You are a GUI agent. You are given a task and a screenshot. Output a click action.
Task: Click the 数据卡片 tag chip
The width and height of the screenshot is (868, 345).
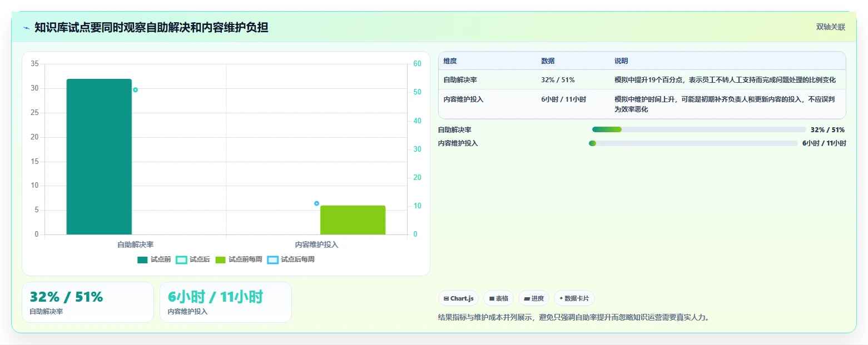click(574, 298)
